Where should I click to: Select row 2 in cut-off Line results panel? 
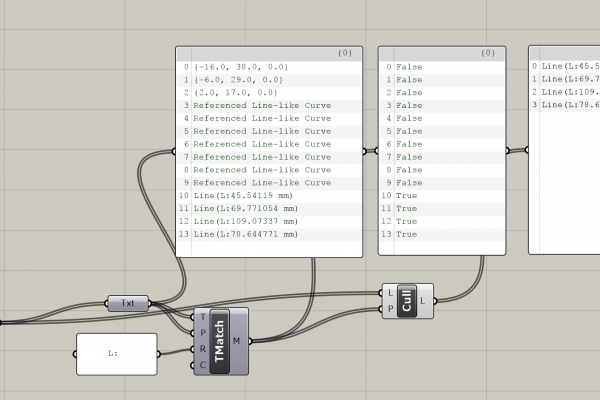565,92
